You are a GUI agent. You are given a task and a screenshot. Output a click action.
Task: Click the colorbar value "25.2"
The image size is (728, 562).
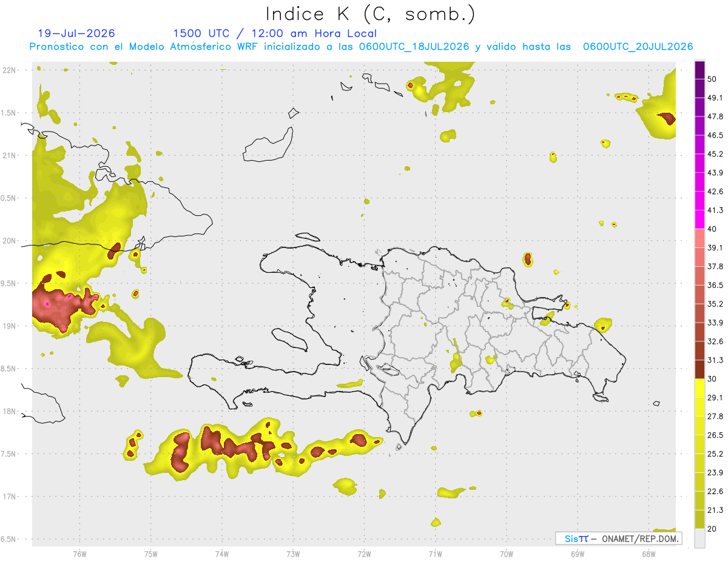point(715,454)
